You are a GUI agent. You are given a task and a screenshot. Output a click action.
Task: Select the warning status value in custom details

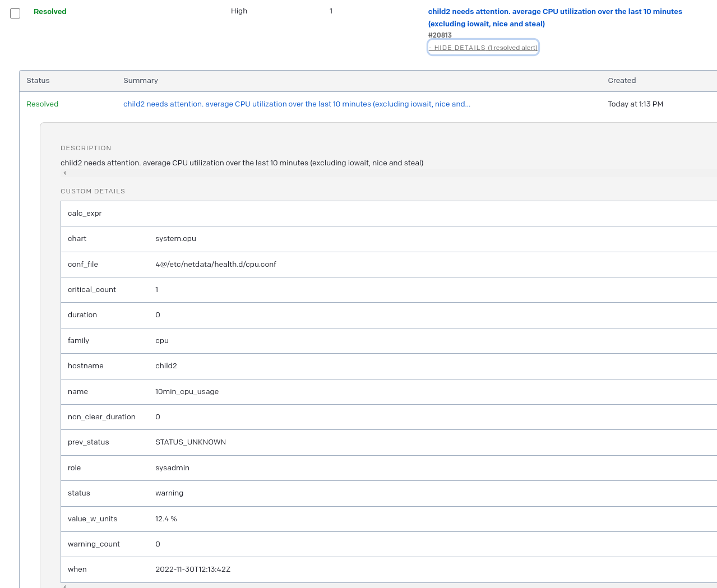point(169,493)
